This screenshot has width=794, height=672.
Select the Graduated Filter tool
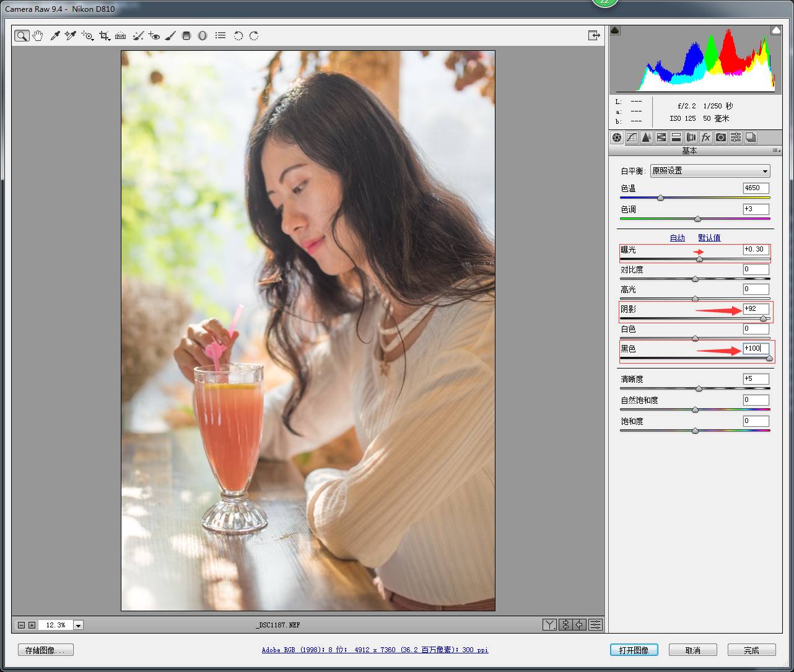(186, 36)
